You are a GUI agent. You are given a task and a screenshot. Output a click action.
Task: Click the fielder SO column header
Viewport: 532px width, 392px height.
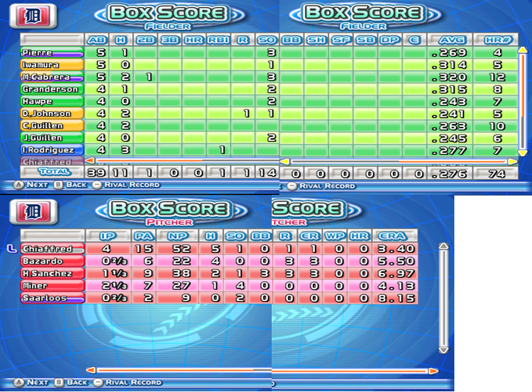[267, 40]
